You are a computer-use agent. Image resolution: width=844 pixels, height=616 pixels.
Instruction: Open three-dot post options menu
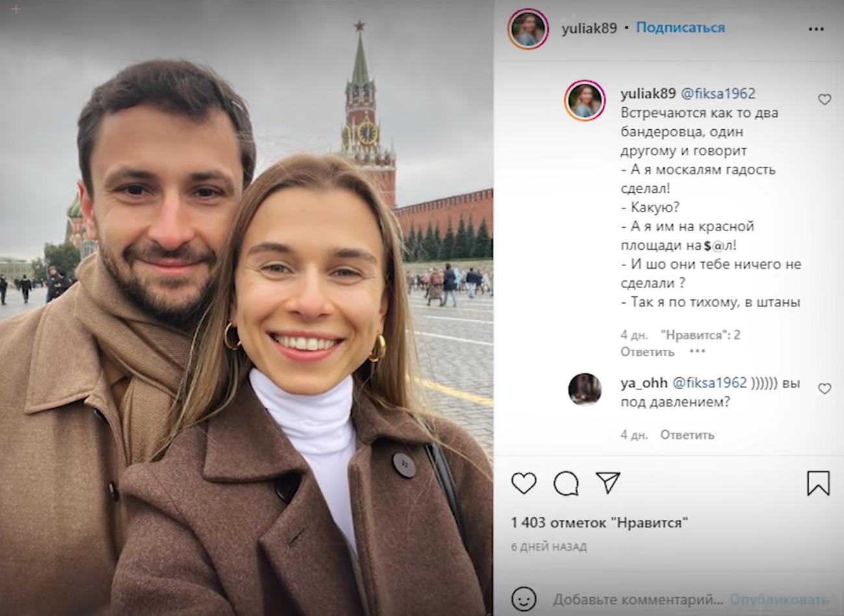816,29
